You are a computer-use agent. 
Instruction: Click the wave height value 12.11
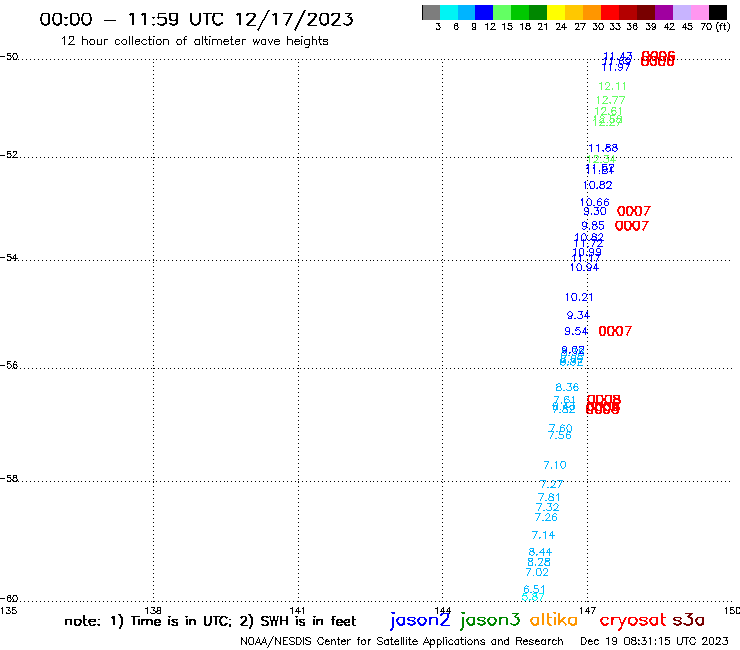point(612,86)
